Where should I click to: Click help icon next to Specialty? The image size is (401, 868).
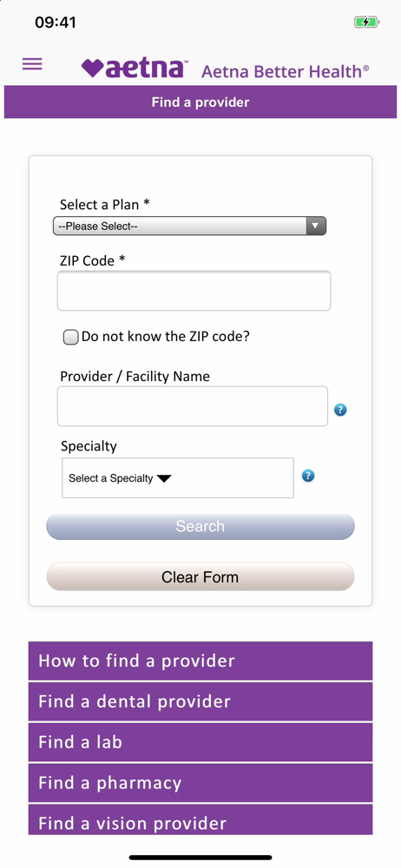(308, 476)
